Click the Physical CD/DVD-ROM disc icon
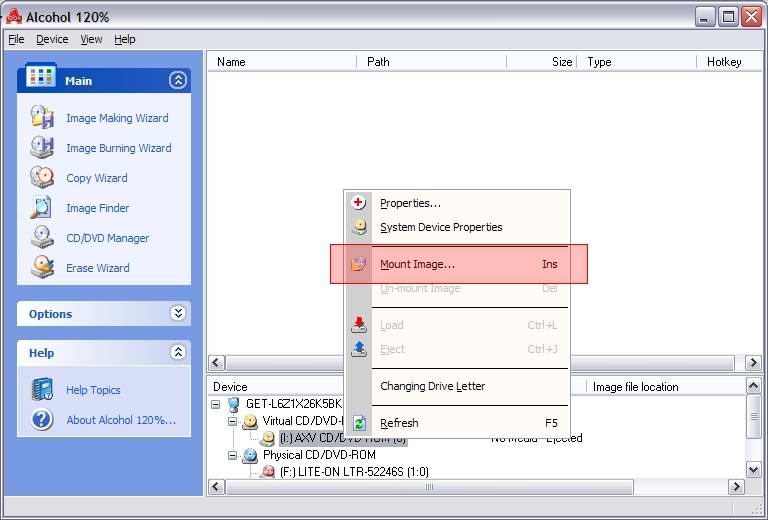The image size is (768, 520). pos(250,455)
